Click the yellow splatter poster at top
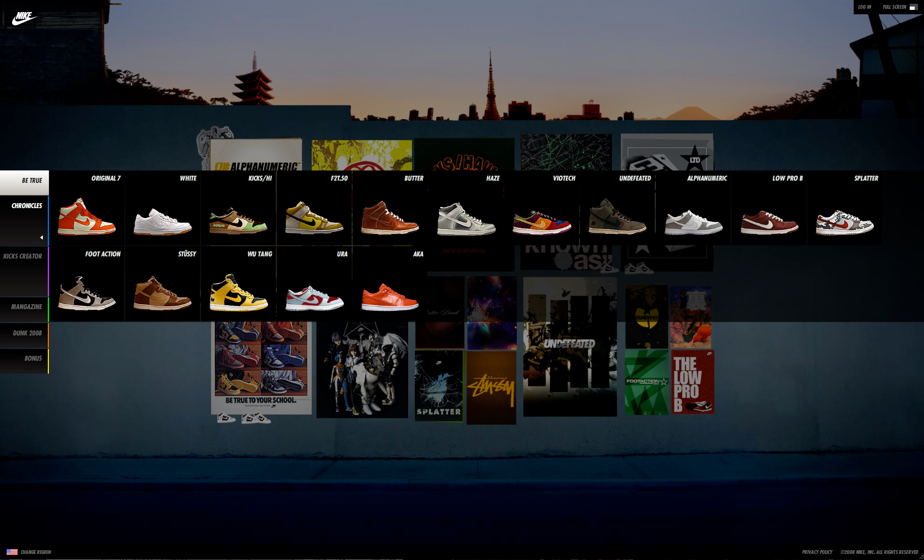 [x=362, y=155]
